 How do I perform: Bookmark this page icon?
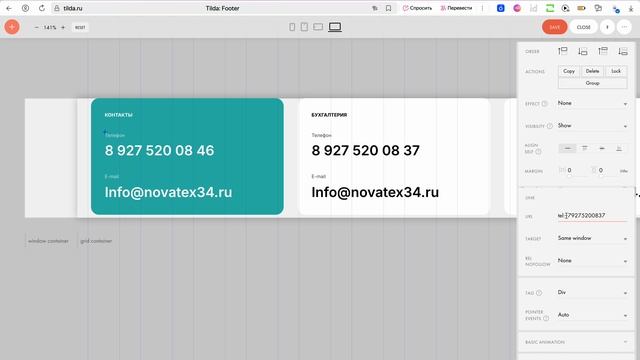coord(388,8)
